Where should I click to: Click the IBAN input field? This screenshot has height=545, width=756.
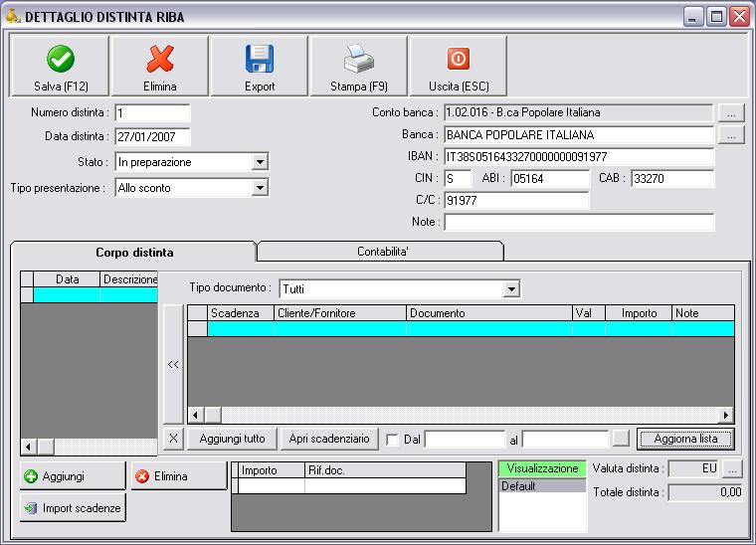[x=579, y=156]
